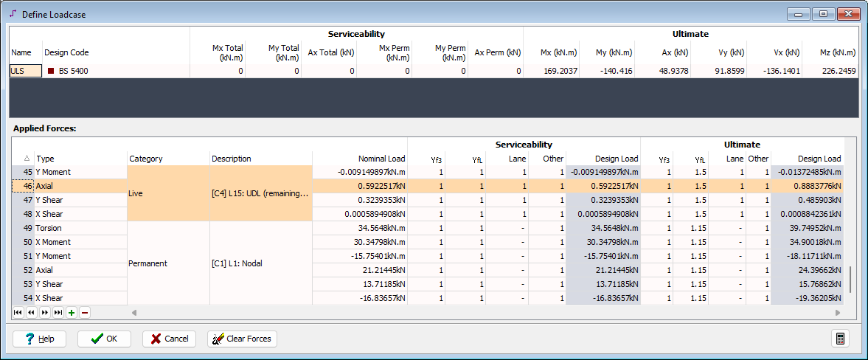Click Clear Forces button
This screenshot has height=360, width=868.
[x=242, y=339]
